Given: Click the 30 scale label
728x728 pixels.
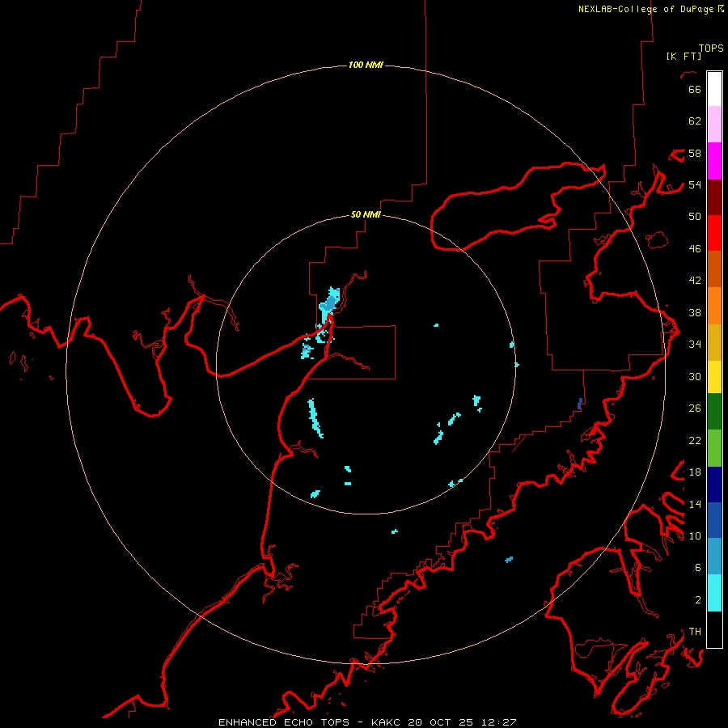Looking at the screenshot, I should pos(695,376).
